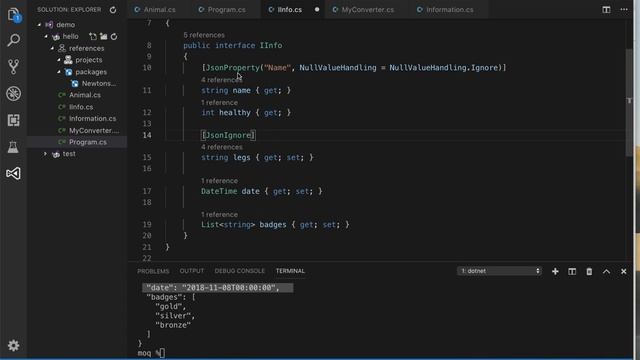Click '1 reference' CodeLens above healthy property

(219, 102)
